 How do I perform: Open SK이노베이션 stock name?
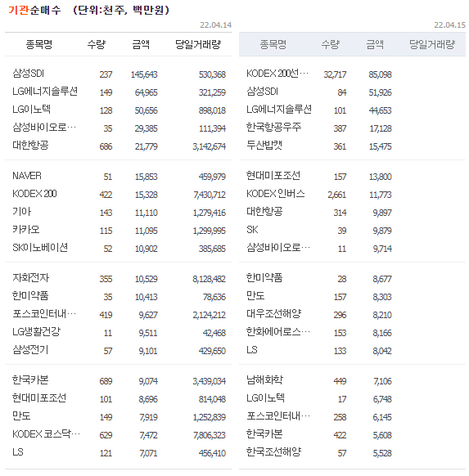40,248
